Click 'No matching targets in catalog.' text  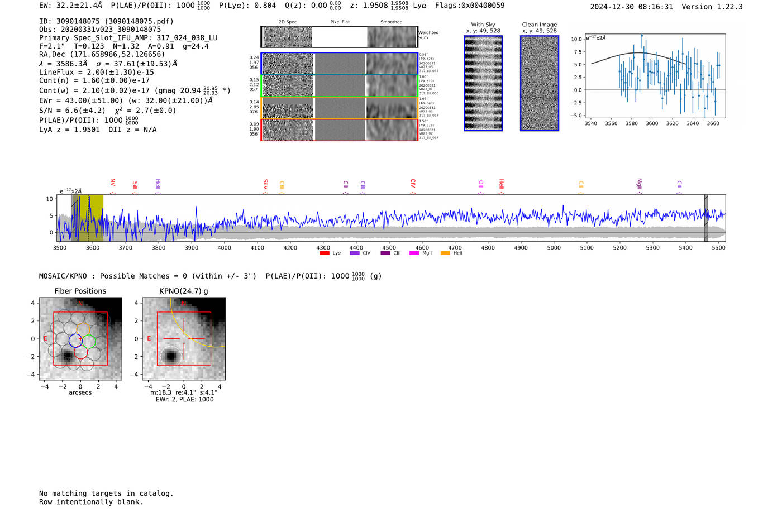[106, 493]
